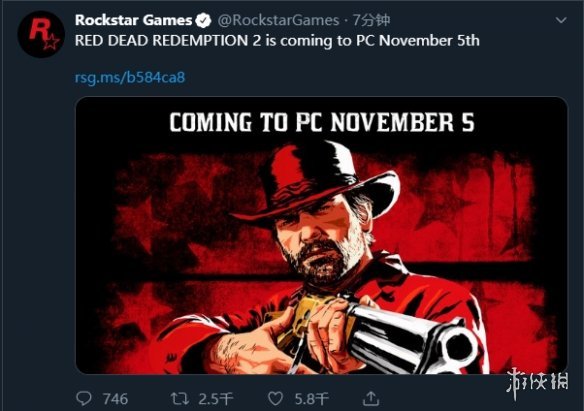Screen dimensions: 584x411
Task: Open the Rockstar Games profile avatar
Action: [x=41, y=34]
